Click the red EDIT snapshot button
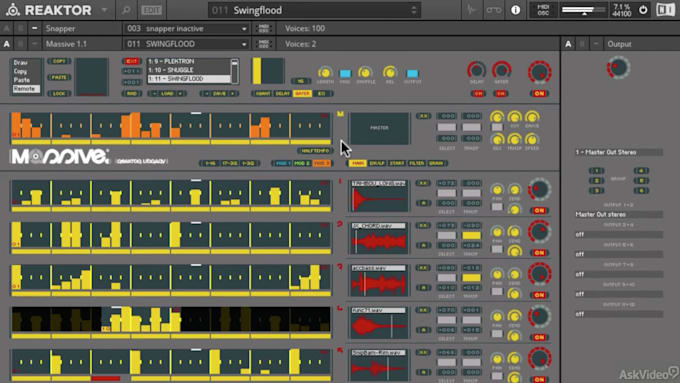The image size is (680, 383). 131,62
